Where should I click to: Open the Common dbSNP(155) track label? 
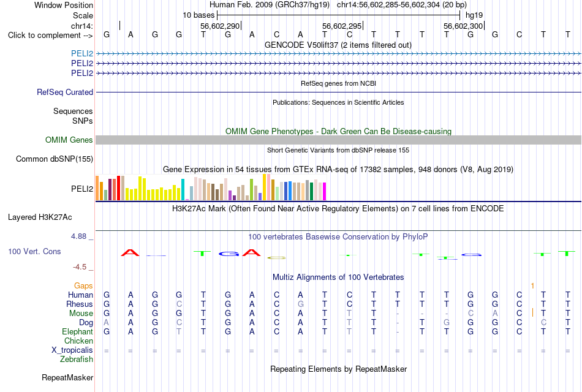point(54,159)
